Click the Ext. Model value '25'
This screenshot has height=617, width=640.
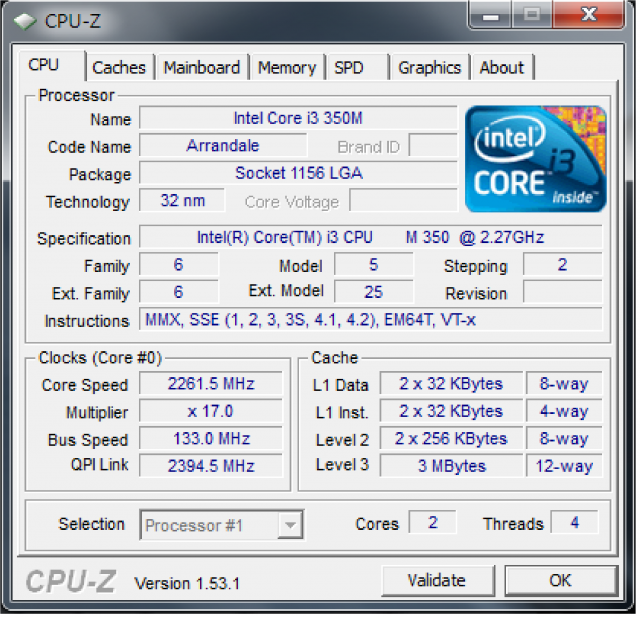pos(376,293)
